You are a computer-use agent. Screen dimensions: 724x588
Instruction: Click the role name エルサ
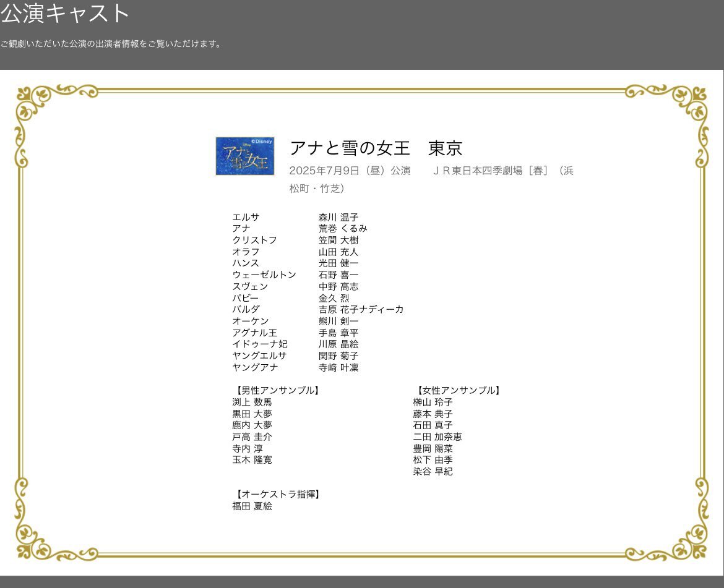[x=246, y=217]
